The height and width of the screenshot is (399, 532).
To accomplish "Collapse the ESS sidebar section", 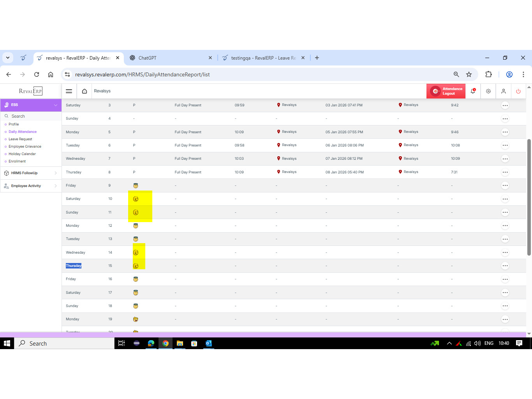I will [56, 105].
